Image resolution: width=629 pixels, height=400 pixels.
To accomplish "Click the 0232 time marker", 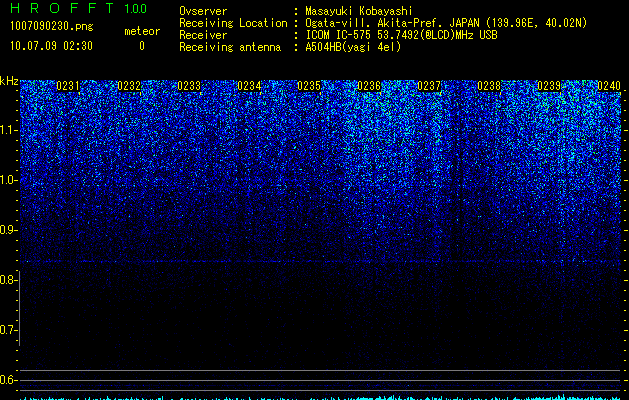I will 129,86.
